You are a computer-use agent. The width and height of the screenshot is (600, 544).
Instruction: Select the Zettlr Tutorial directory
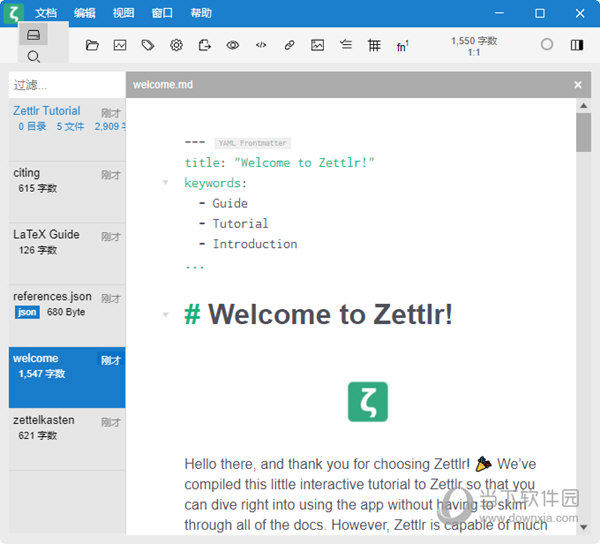67,129
